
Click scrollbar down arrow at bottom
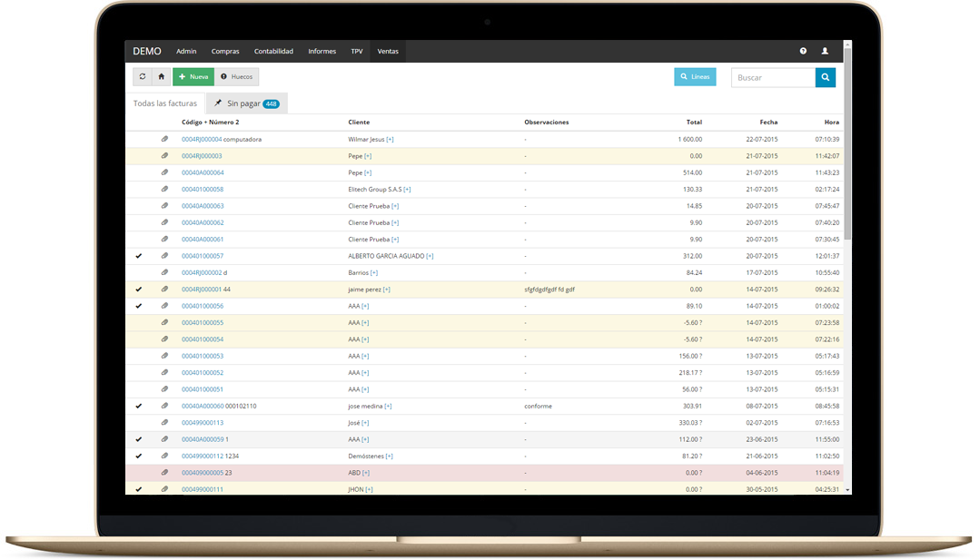point(847,490)
